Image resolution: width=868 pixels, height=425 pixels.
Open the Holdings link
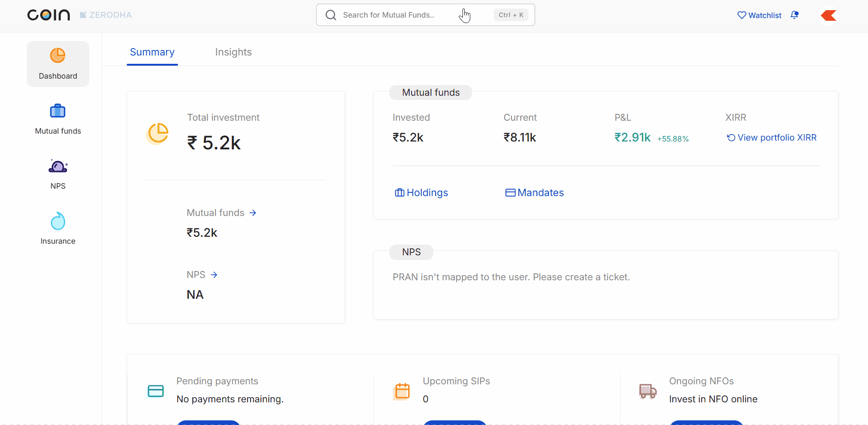(x=421, y=193)
